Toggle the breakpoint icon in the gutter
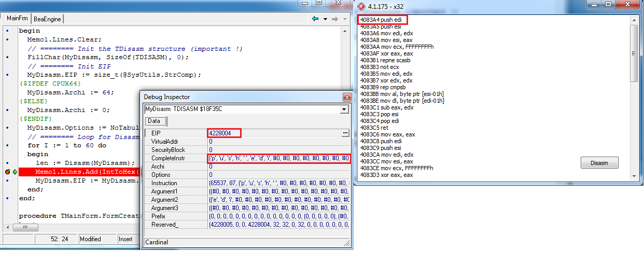This screenshot has height=263, width=644. [x=7, y=172]
